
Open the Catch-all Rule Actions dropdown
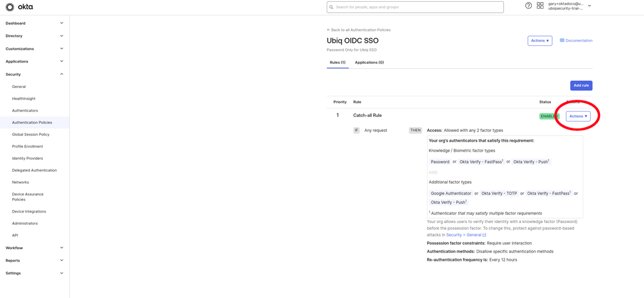(578, 116)
